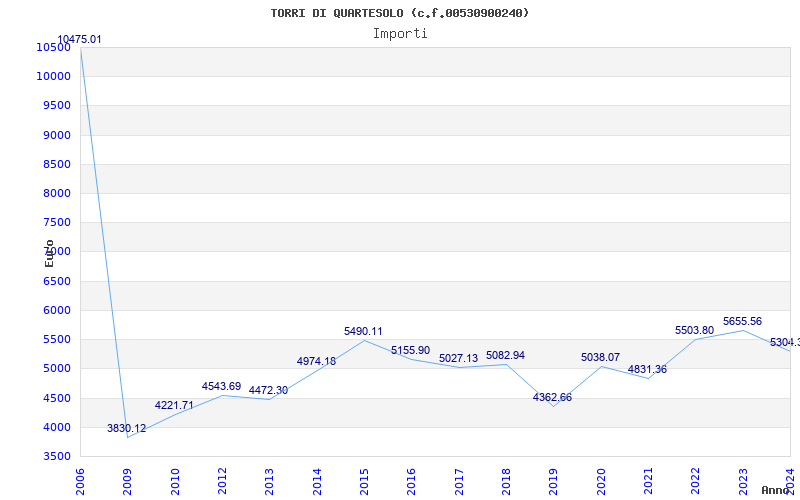Select the 5082.94 value label
The image size is (800, 500).
[505, 356]
